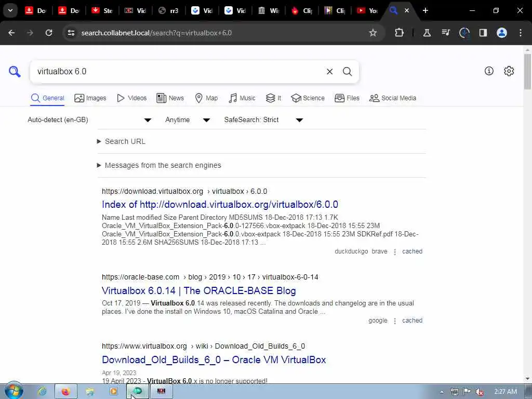Open the side panel icon

[x=483, y=33]
